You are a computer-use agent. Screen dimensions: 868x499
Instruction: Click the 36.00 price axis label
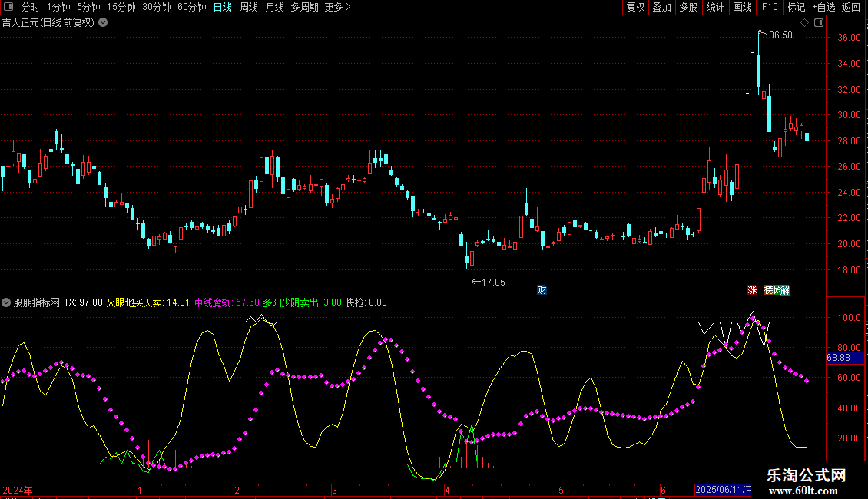pos(849,38)
